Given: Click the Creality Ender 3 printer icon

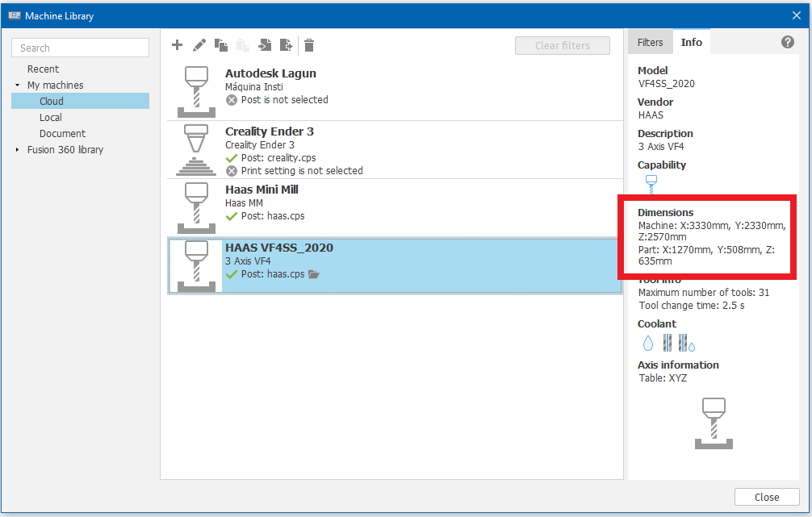Looking at the screenshot, I should (x=196, y=149).
